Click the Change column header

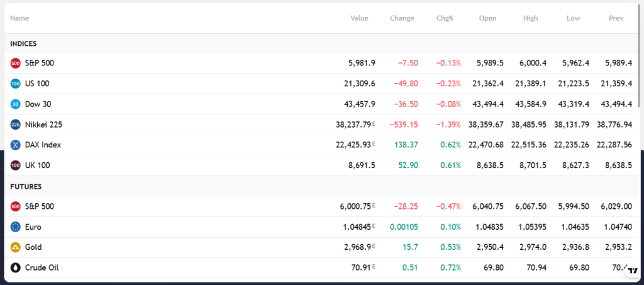tap(402, 18)
